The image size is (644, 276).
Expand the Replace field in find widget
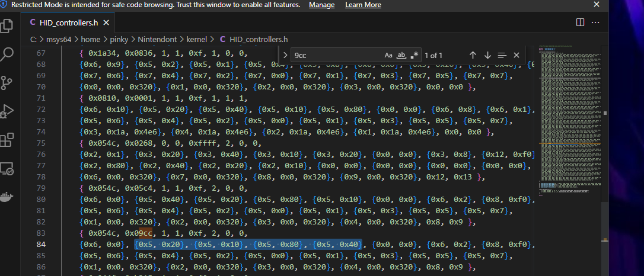pyautogui.click(x=285, y=55)
